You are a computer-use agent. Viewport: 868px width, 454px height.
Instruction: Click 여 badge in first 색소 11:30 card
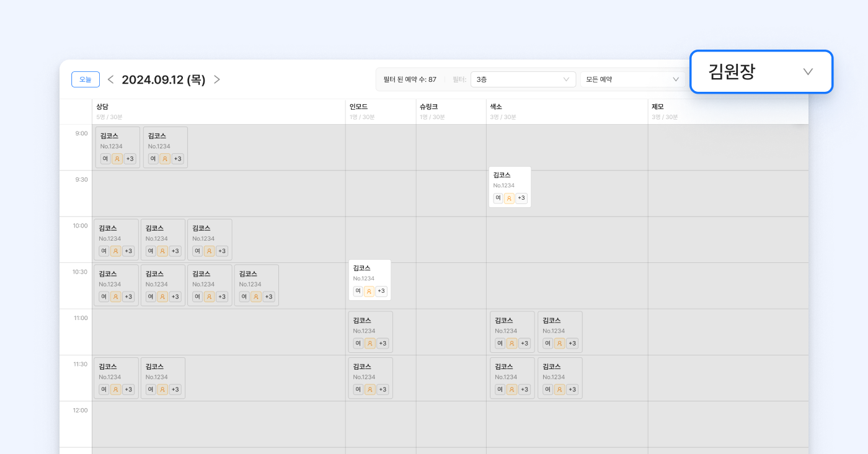(500, 389)
